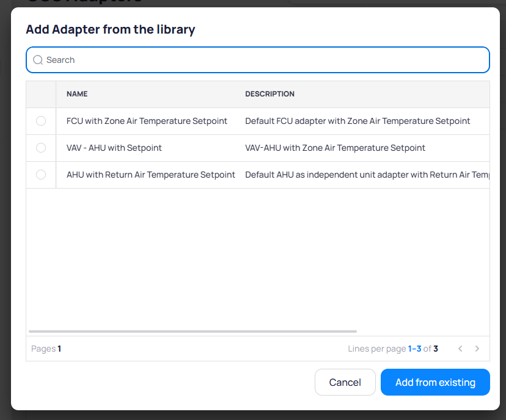Go to next page using right chevron
Image resolution: width=506 pixels, height=420 pixels.
click(477, 349)
